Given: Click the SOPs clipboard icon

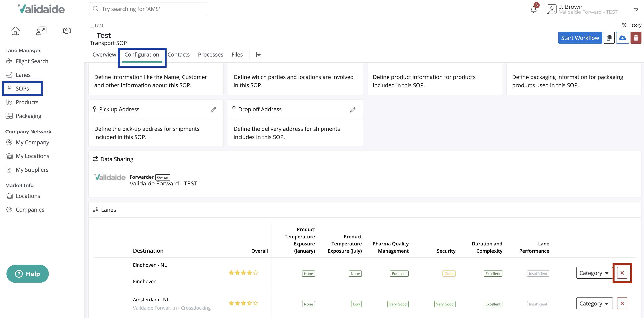Looking at the screenshot, I should tap(9, 88).
